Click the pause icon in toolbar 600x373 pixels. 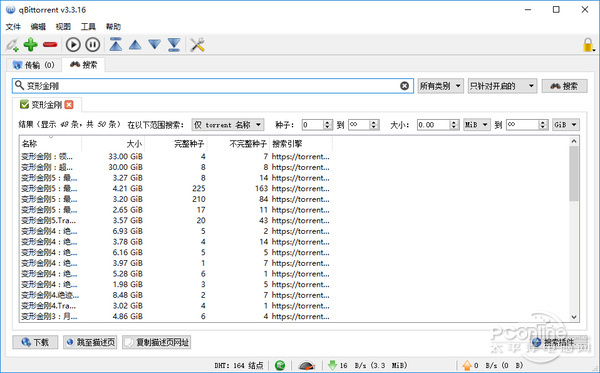pyautogui.click(x=93, y=45)
